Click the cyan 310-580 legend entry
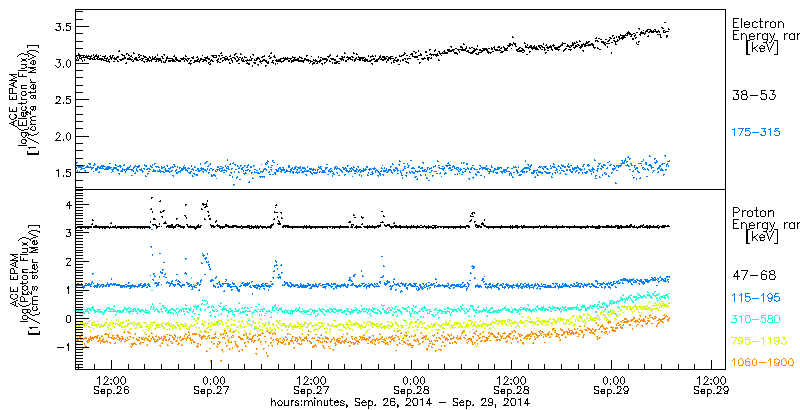The width and height of the screenshot is (800, 410). [756, 319]
